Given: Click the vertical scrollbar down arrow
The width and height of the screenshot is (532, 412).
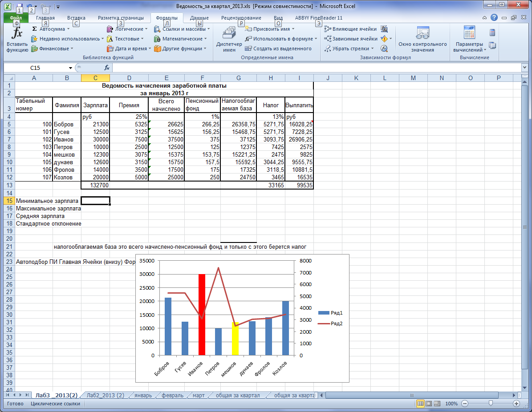Looking at the screenshot, I should click(524, 388).
